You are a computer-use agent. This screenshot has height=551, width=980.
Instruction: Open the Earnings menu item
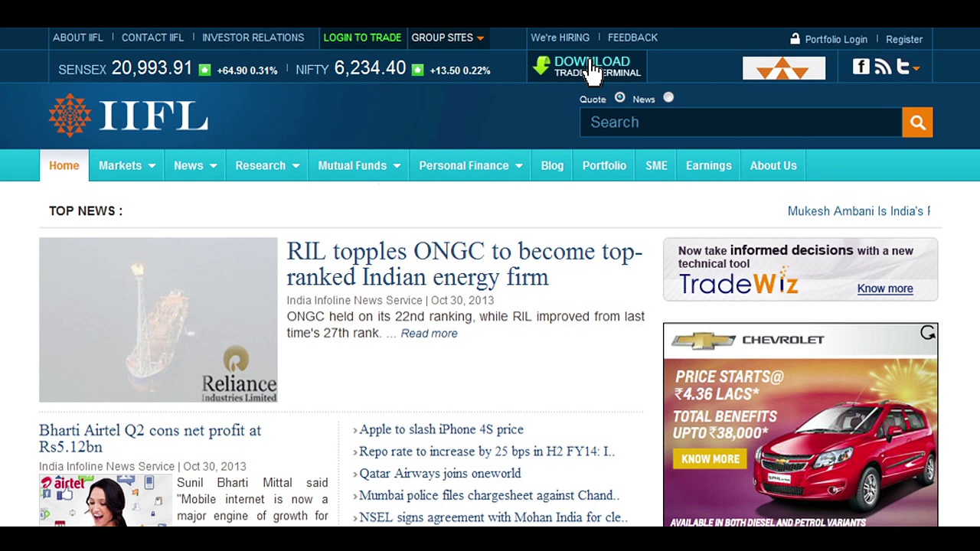pyautogui.click(x=709, y=165)
